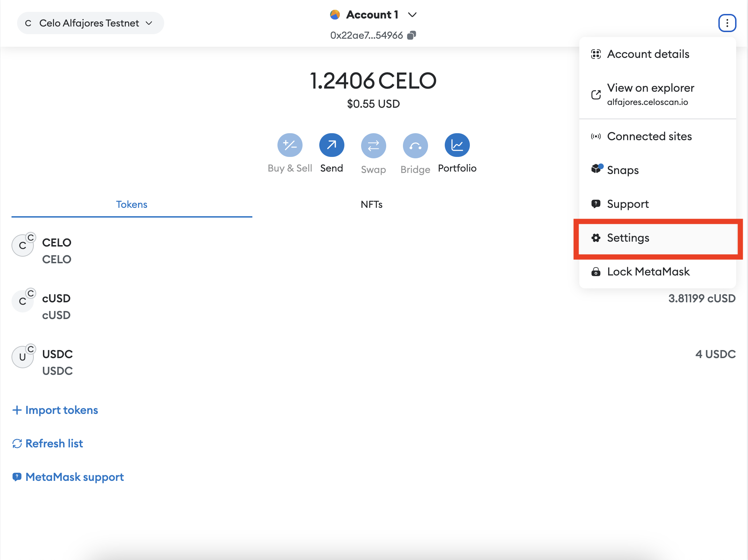Switch to the NFTs tab
This screenshot has width=748, height=560.
(x=372, y=204)
